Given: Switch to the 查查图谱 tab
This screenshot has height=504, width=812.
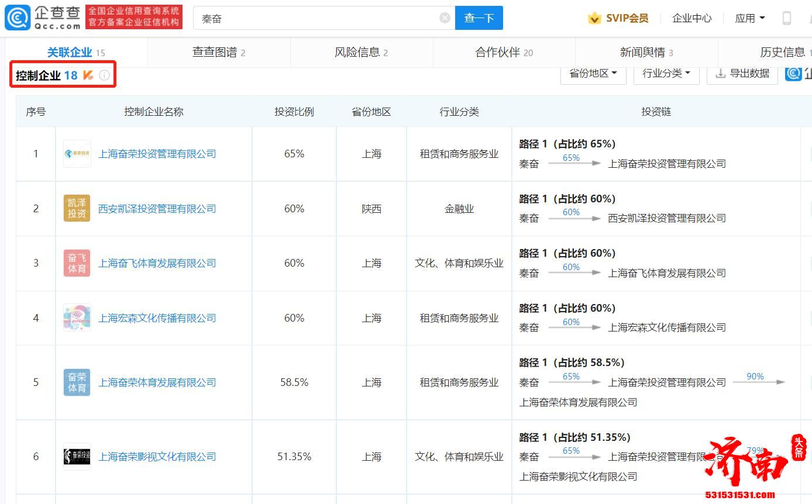Looking at the screenshot, I should pos(219,53).
